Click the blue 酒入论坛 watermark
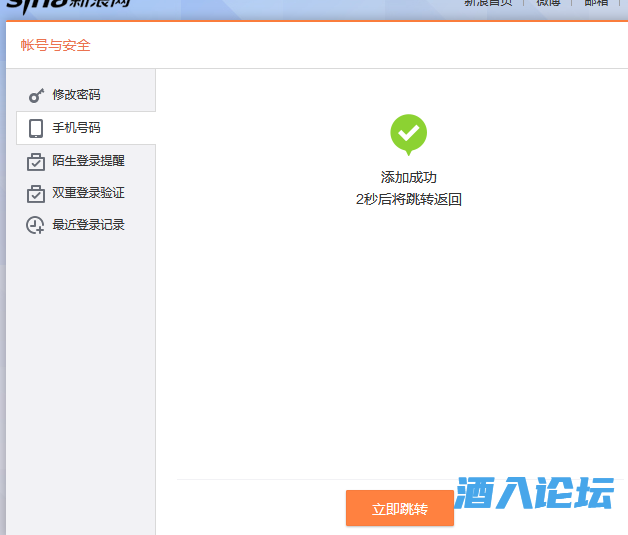628x535 pixels. coord(534,494)
